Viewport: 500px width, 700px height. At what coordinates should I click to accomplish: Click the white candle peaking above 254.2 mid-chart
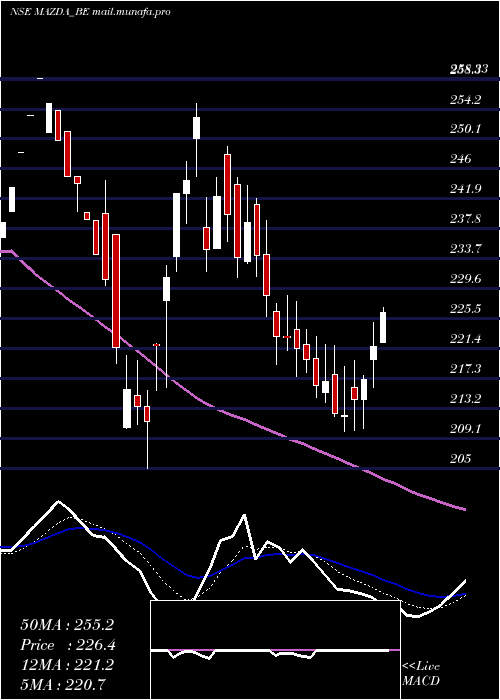[x=196, y=128]
